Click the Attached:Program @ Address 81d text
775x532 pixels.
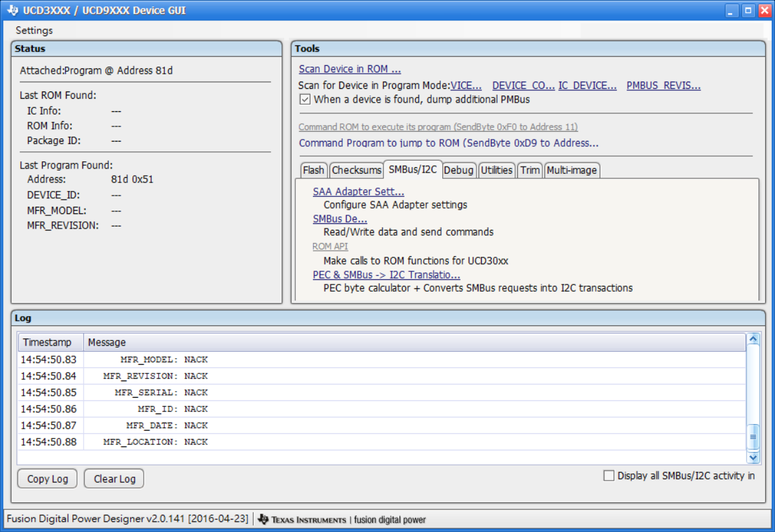[x=96, y=70]
